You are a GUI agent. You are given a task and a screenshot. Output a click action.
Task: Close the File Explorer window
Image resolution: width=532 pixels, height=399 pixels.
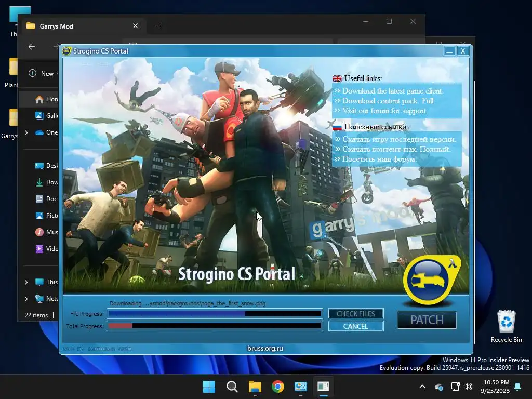click(413, 21)
